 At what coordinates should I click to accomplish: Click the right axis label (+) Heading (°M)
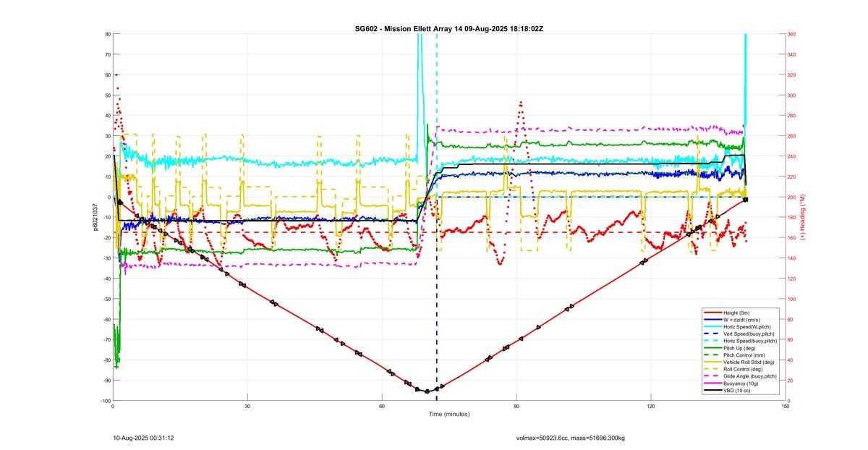[x=803, y=217]
